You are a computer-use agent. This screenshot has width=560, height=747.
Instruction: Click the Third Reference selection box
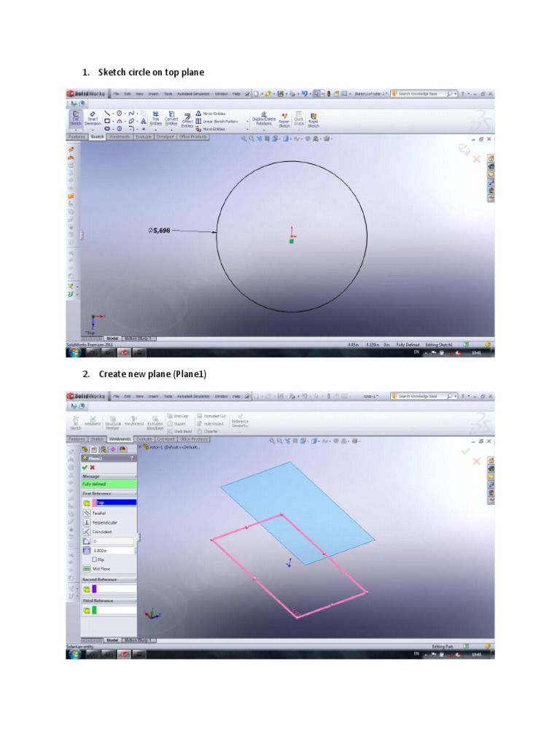tap(114, 611)
